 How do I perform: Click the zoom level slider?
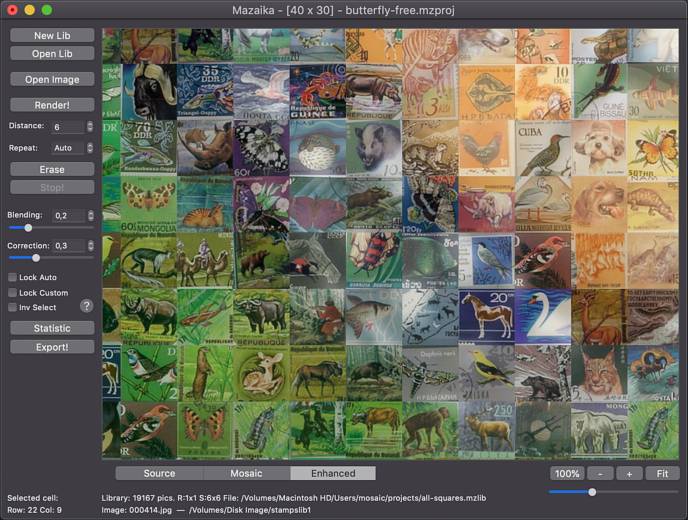[x=592, y=492]
